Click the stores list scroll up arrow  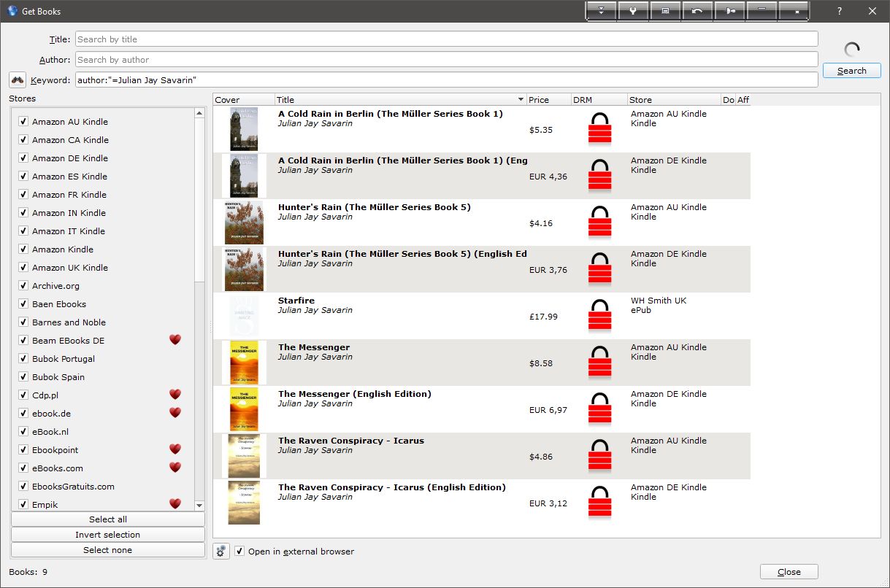[x=199, y=113]
